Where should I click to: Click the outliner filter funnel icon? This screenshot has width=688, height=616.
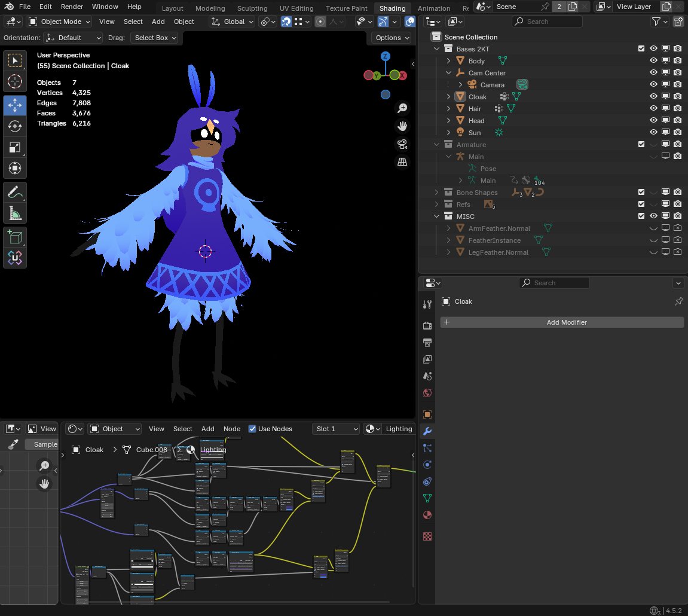click(x=657, y=21)
